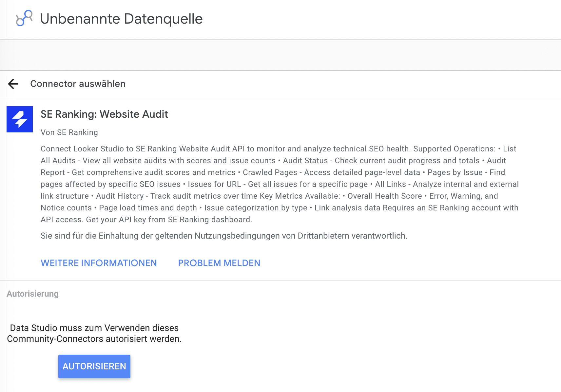
Task: Click the SE Ranking: Website Audit title
Action: (x=104, y=114)
